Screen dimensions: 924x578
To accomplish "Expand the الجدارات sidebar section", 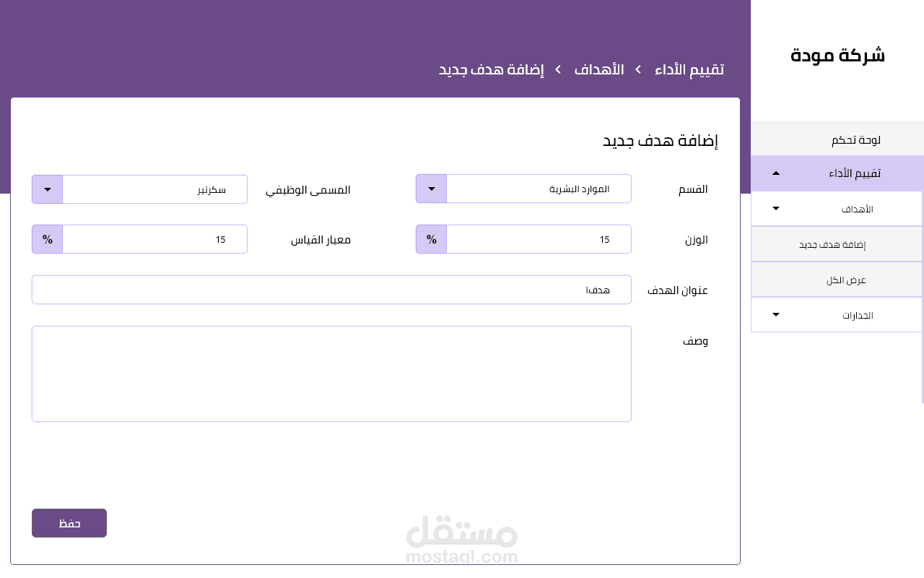I will click(x=776, y=314).
